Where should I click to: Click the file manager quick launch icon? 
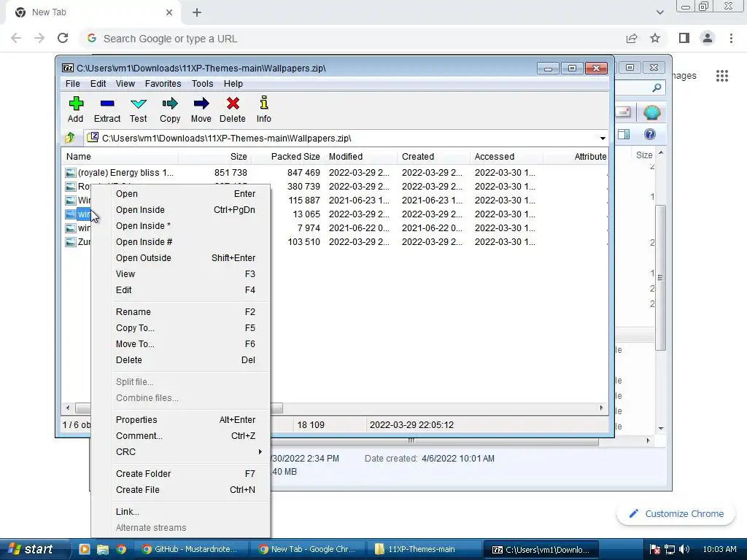pyautogui.click(x=103, y=550)
